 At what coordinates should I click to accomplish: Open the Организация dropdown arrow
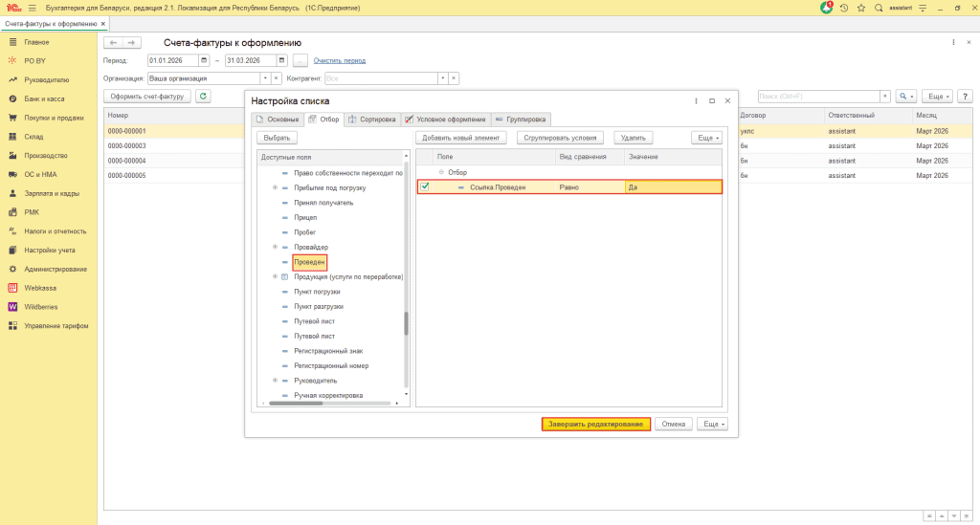tap(265, 78)
